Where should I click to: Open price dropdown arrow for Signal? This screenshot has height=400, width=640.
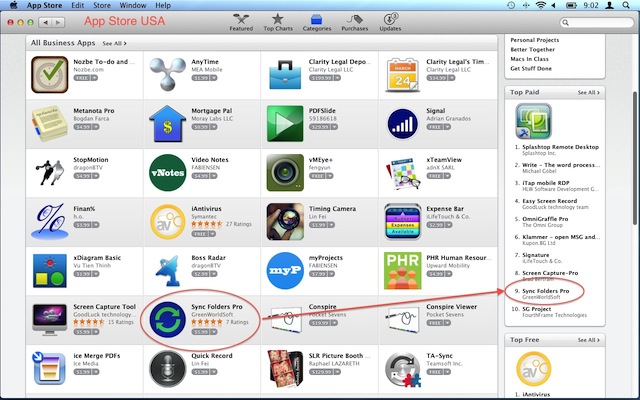pyautogui.click(x=447, y=127)
